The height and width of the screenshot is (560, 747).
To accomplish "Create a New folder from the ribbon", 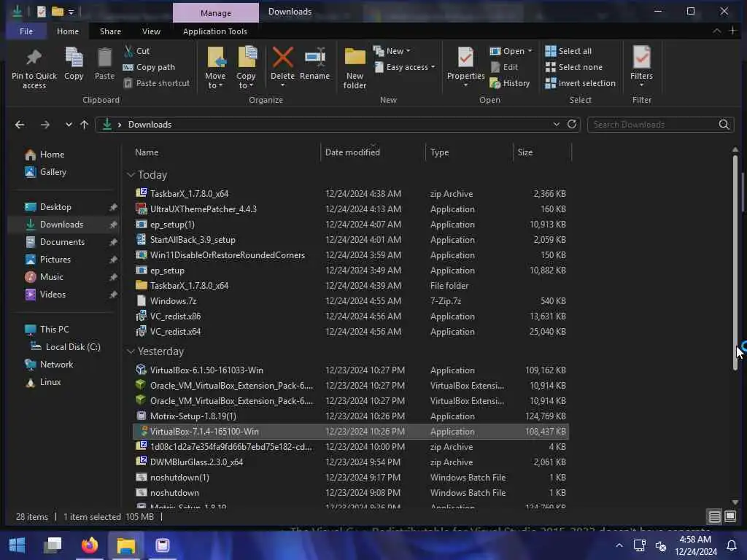I will click(x=355, y=68).
